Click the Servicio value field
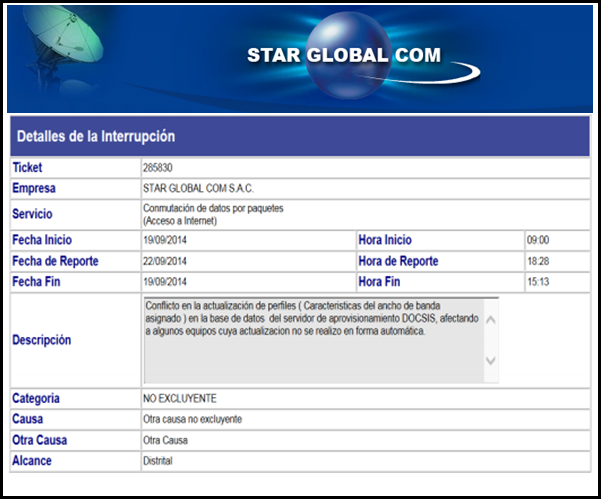Viewport: 602px width, 499px height. [213, 214]
